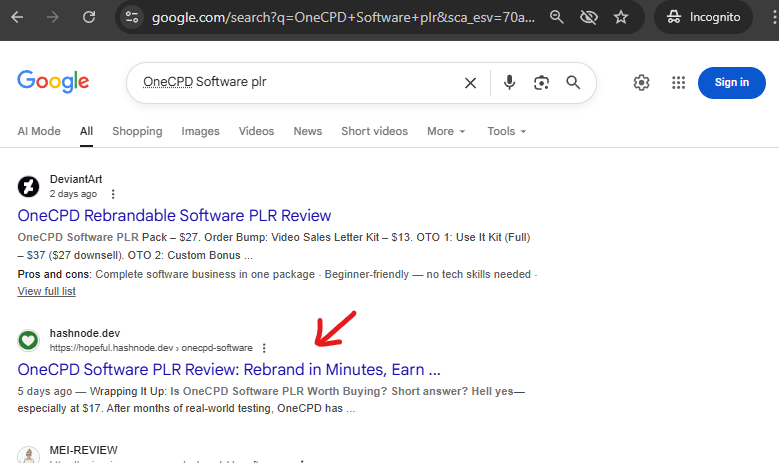Click the third-party cookies eye icon
This screenshot has height=463, width=779.
pos(589,17)
